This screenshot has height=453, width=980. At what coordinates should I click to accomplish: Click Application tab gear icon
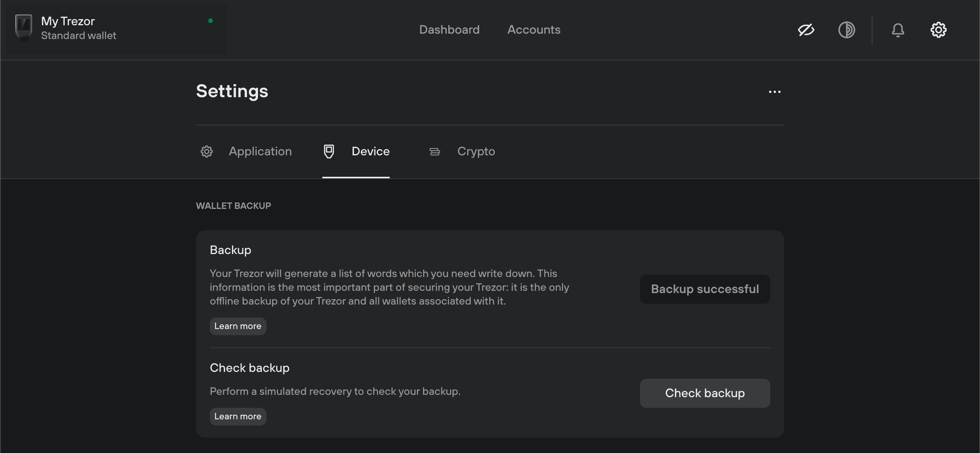tap(207, 152)
